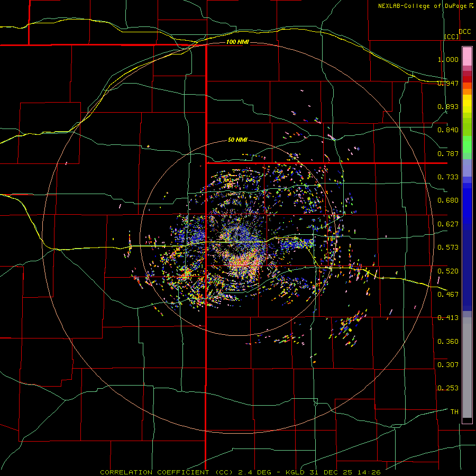The width and height of the screenshot is (476, 476).
Task: Click the 100 NMI range ring label
Action: 237,42
